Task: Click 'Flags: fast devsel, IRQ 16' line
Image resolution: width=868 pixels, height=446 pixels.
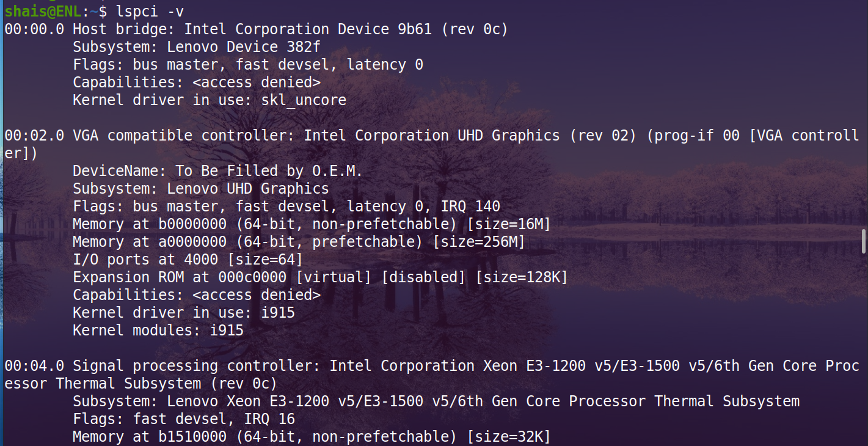Action: click(184, 419)
